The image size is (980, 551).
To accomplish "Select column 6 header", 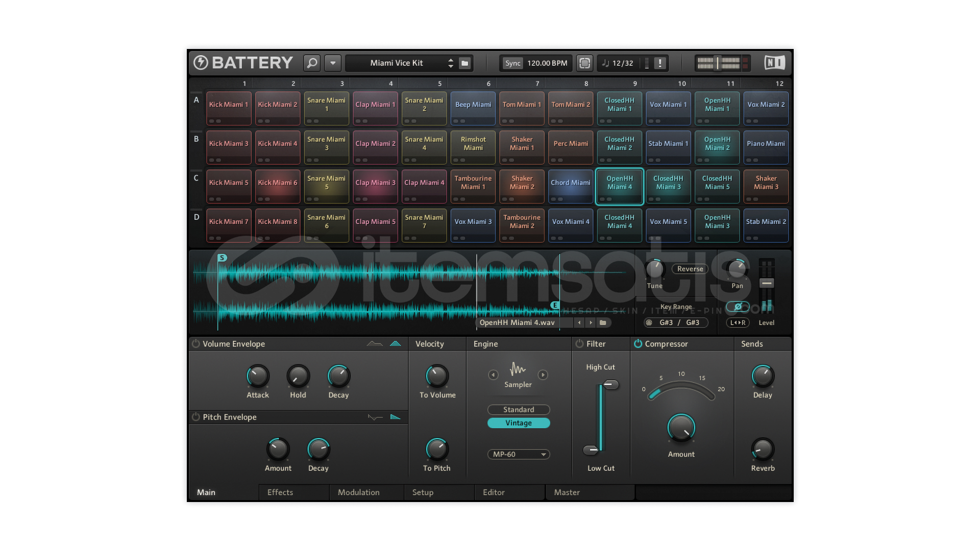I will click(488, 83).
